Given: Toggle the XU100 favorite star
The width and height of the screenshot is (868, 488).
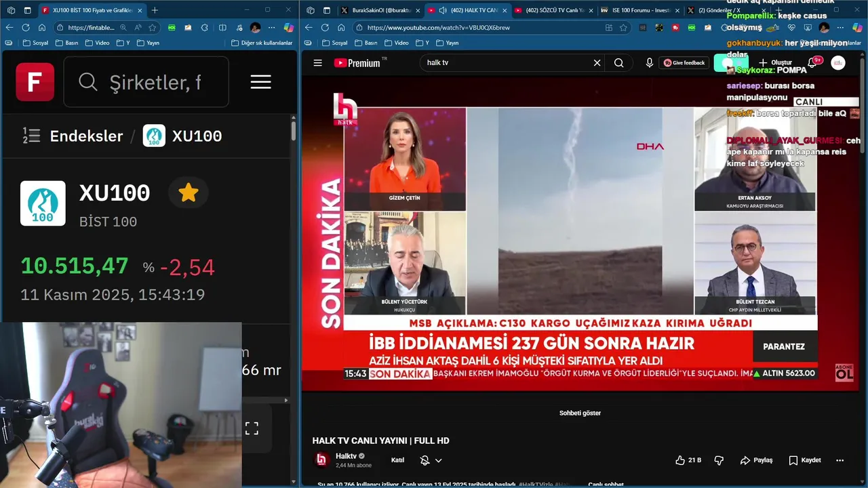Looking at the screenshot, I should point(188,193).
